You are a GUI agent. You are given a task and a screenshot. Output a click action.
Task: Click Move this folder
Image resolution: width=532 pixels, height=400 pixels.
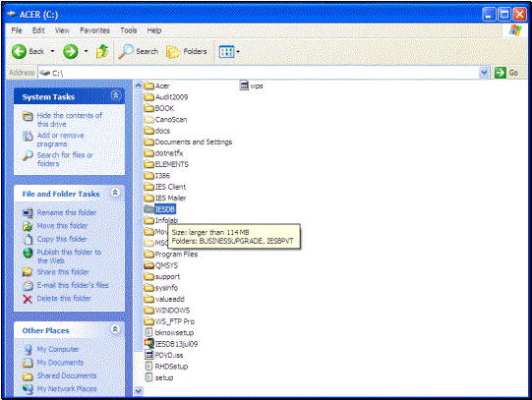62,226
